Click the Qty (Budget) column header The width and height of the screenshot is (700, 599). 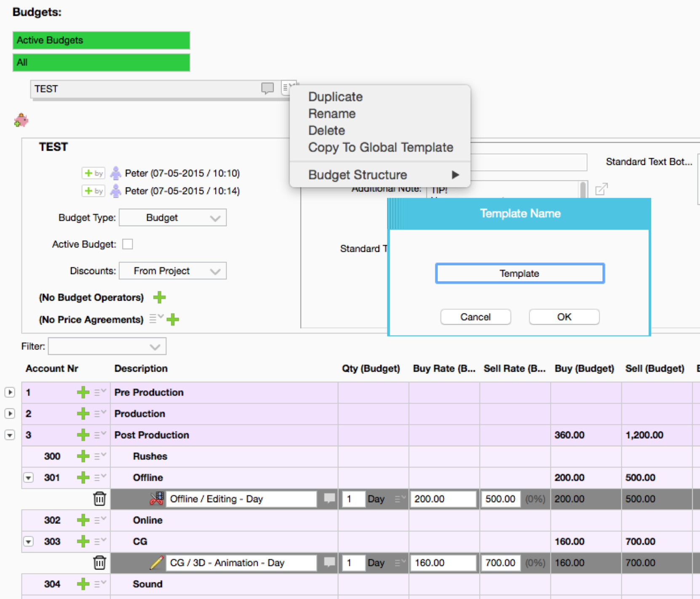371,369
